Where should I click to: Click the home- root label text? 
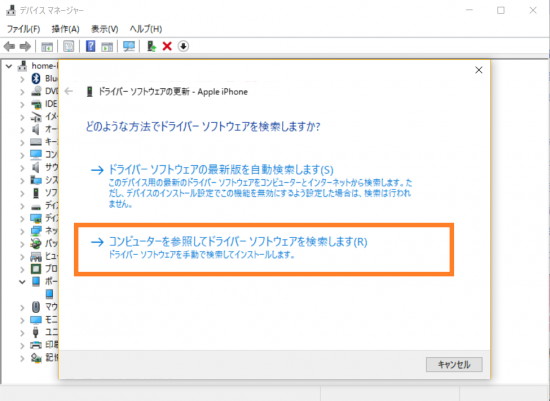(x=44, y=66)
